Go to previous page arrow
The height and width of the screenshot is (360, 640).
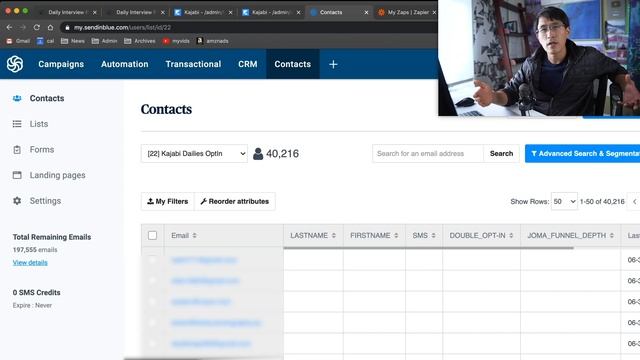click(x=635, y=202)
